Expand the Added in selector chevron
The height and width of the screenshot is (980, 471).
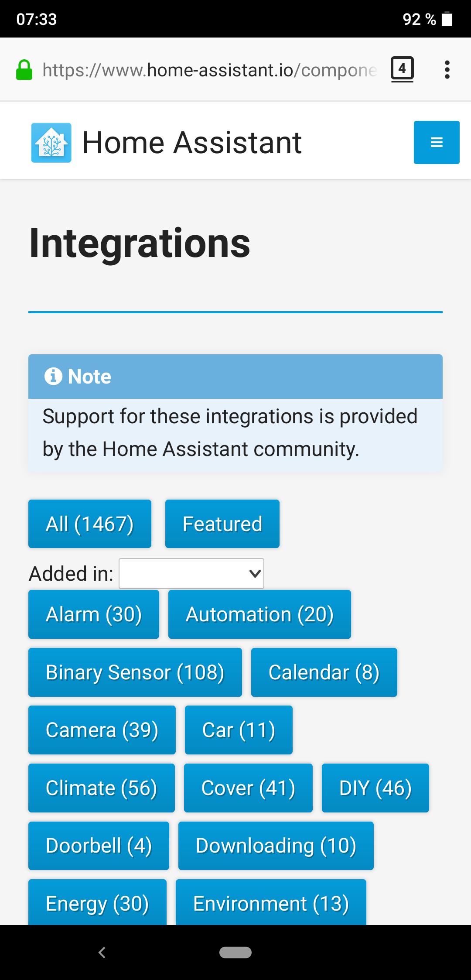[253, 573]
